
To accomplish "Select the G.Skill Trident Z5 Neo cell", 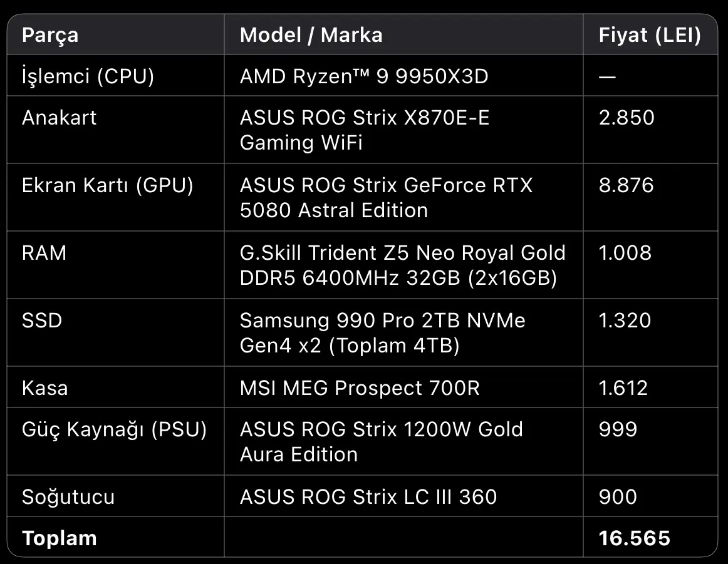I will (403, 265).
